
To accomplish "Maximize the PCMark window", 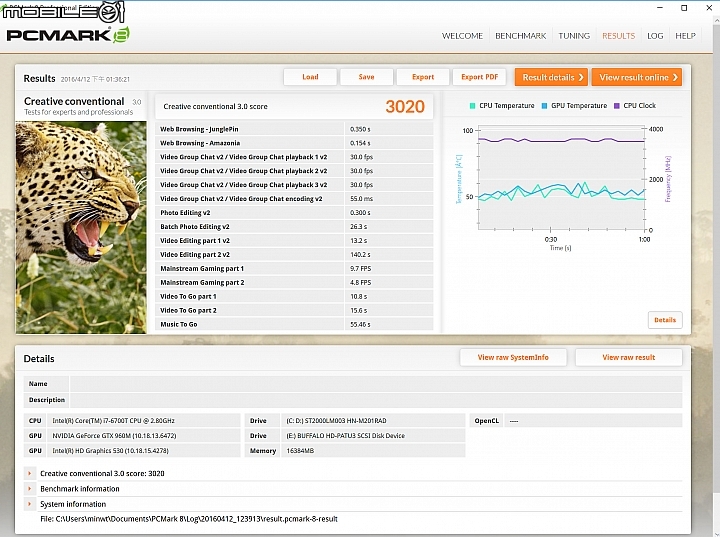I will coord(684,8).
